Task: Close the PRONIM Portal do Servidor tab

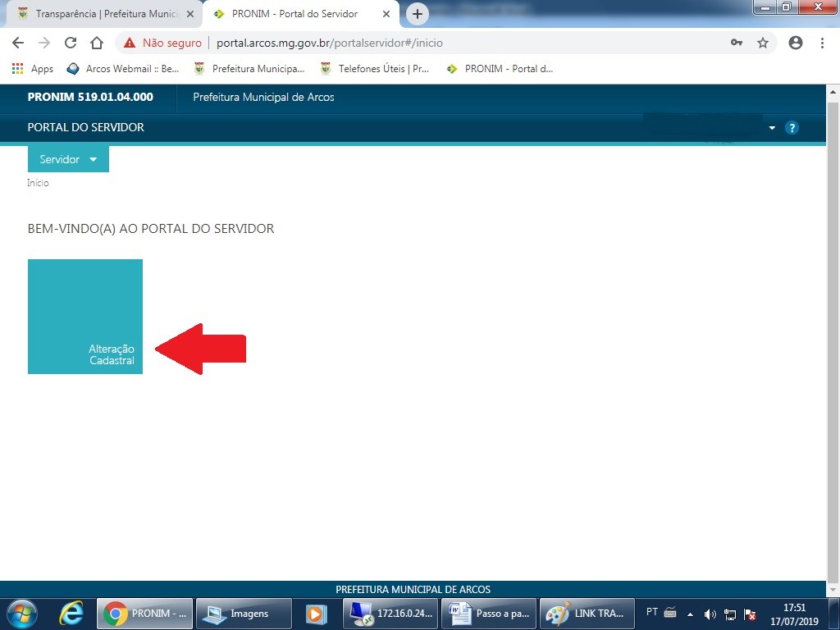Action: click(x=384, y=14)
